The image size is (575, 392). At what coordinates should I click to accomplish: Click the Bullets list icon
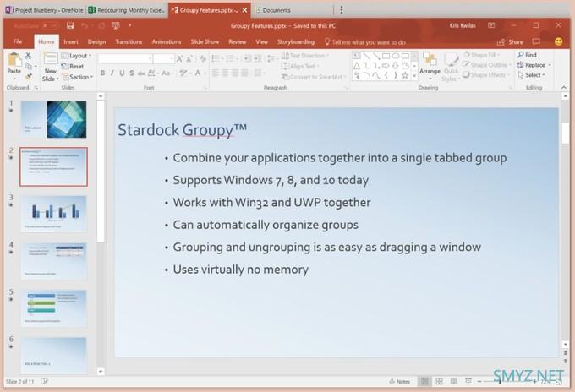coord(216,58)
